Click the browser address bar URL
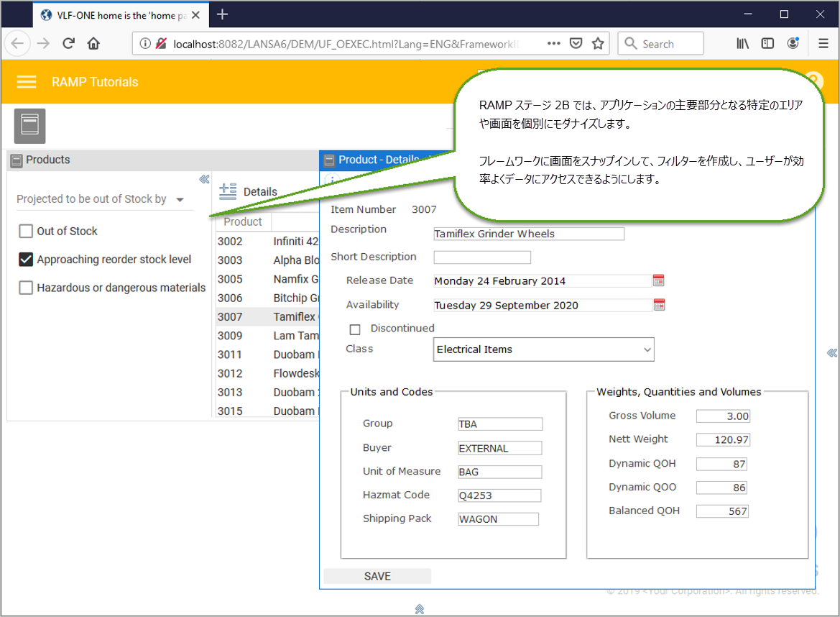This screenshot has width=840, height=617. pos(346,44)
